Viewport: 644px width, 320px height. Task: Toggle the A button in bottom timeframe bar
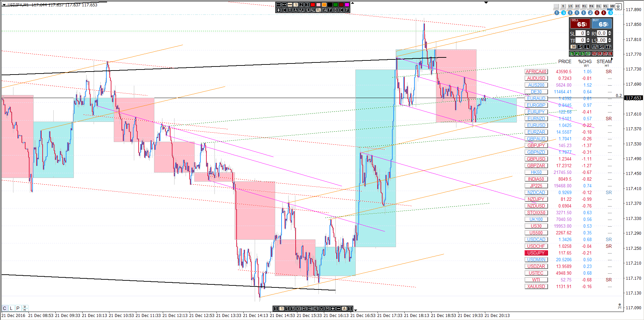344,309
